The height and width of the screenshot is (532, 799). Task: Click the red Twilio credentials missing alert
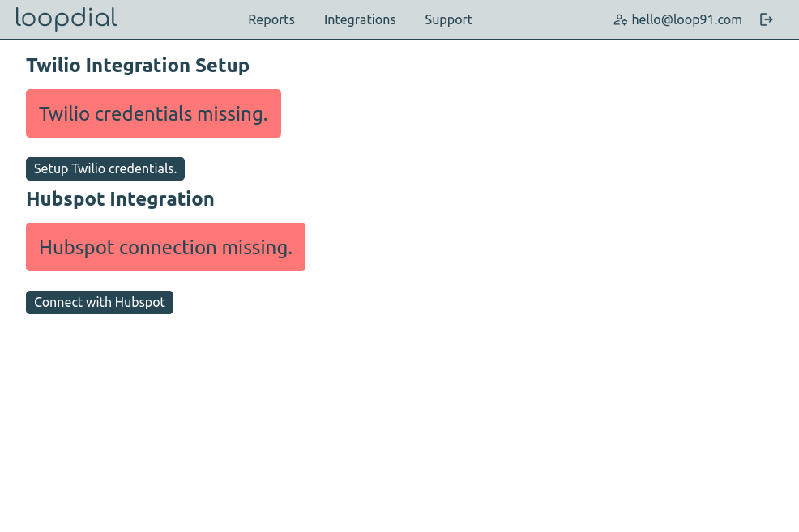click(x=153, y=113)
